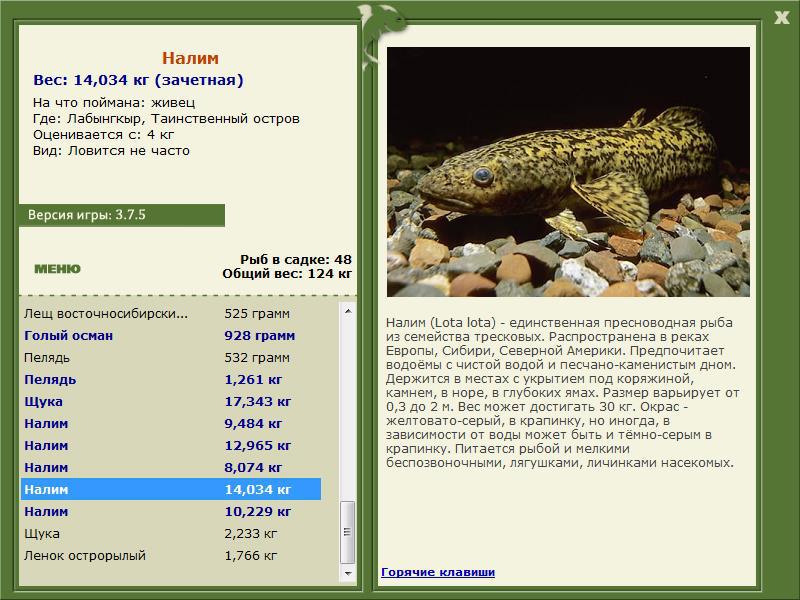Screen dimensions: 800x600
Task: Select Голый осман 928 грамм entry
Action: [171, 335]
